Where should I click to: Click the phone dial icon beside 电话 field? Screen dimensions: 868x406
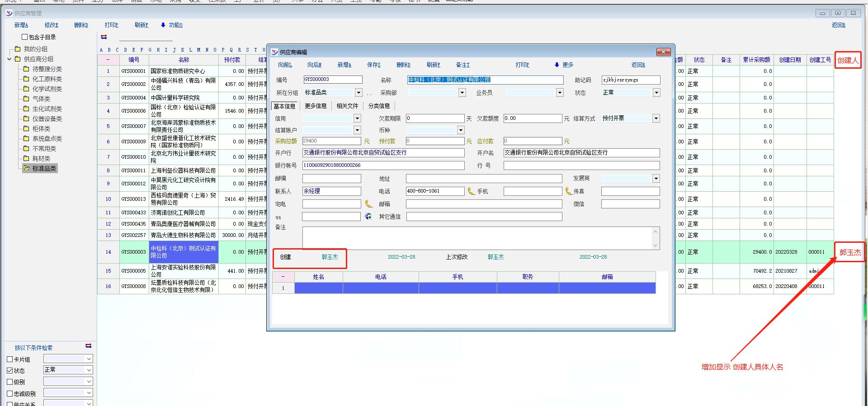point(471,191)
